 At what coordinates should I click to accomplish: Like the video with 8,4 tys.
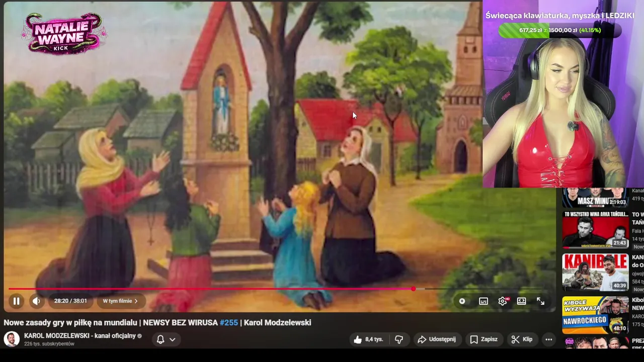coord(368,339)
